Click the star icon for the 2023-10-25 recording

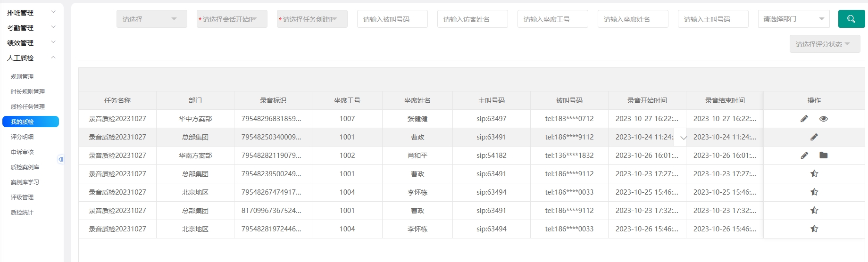(814, 192)
